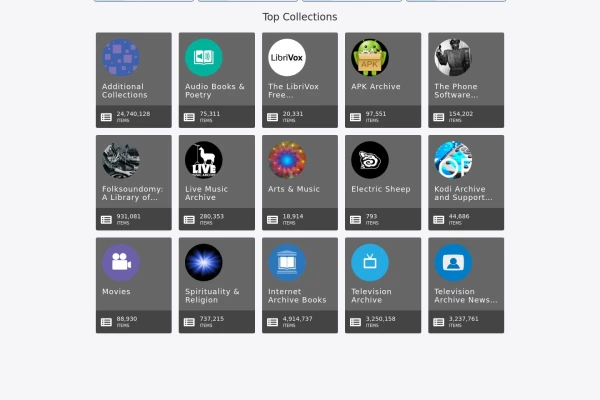
Task: Click list icon beside 154,202 items
Action: (x=439, y=117)
